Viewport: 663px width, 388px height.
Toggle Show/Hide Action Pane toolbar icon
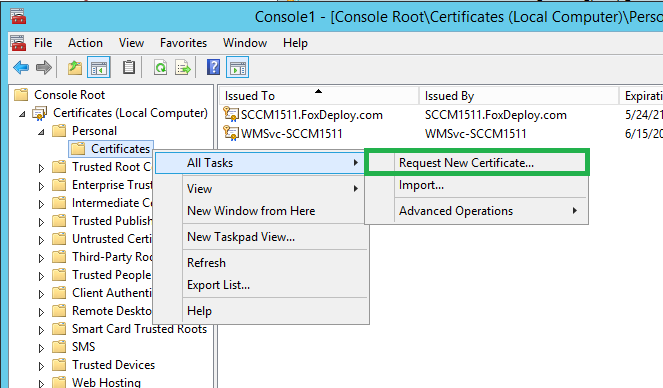(x=238, y=67)
